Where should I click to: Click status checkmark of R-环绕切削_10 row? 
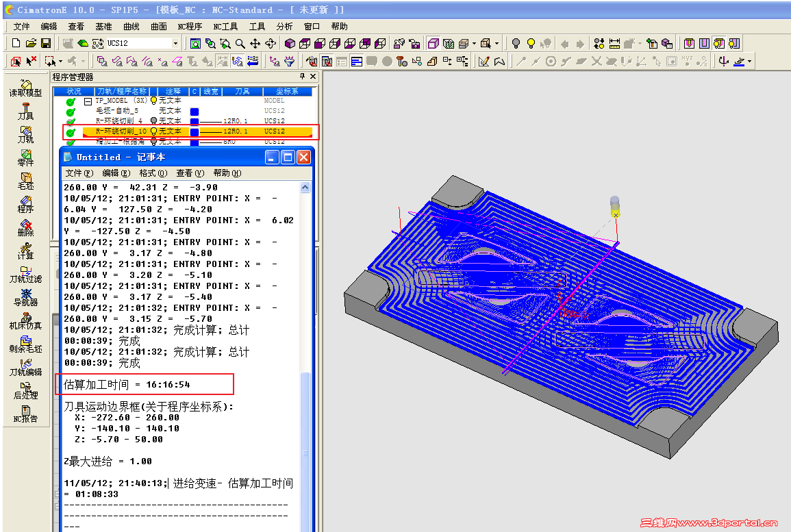point(71,132)
